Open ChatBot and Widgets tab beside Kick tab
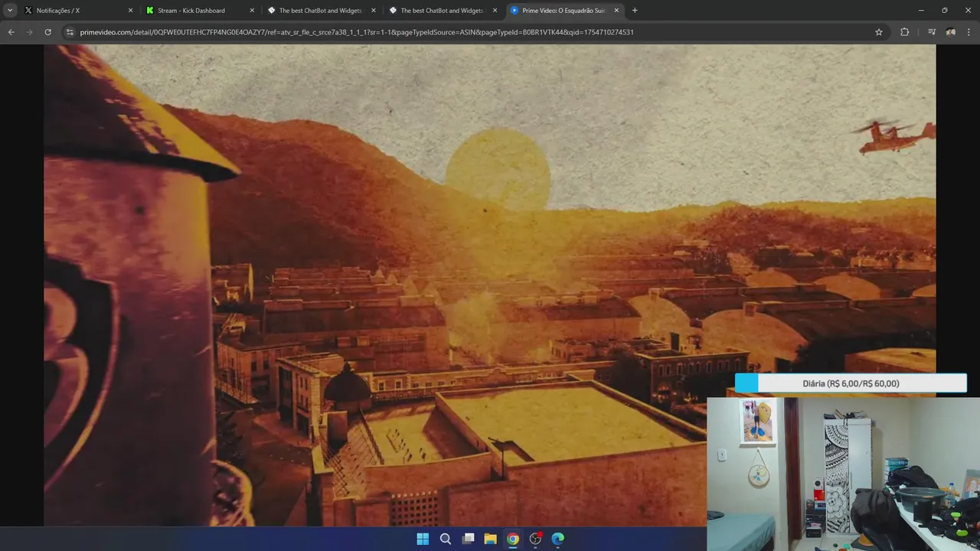Screen dimensions: 980x551 [x=322, y=11]
